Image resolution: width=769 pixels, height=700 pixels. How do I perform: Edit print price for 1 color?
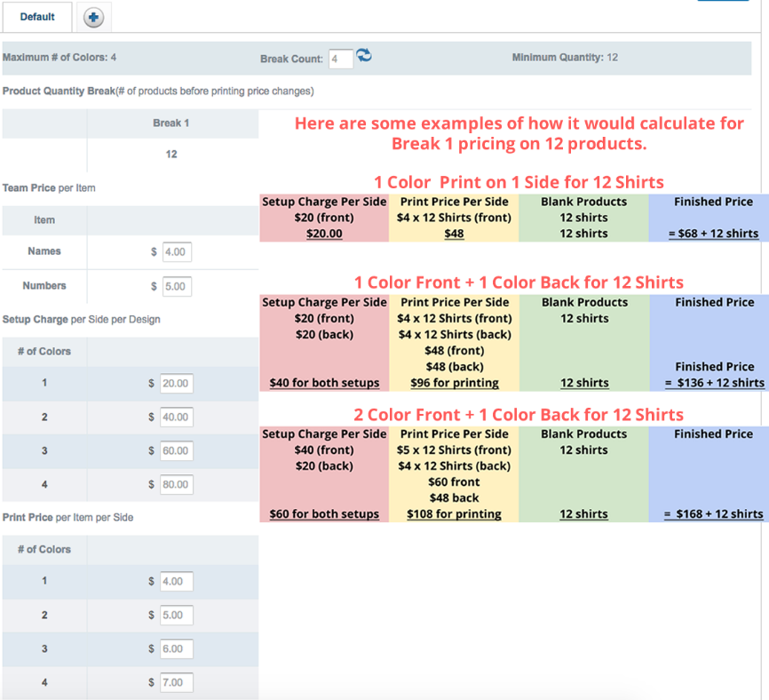click(x=176, y=582)
